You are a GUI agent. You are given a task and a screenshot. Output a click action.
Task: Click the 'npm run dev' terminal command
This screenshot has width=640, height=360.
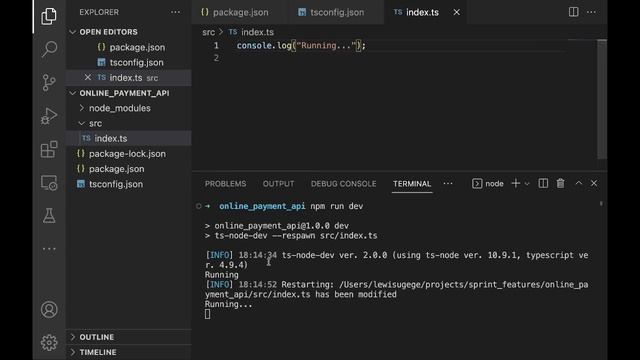[337, 207]
